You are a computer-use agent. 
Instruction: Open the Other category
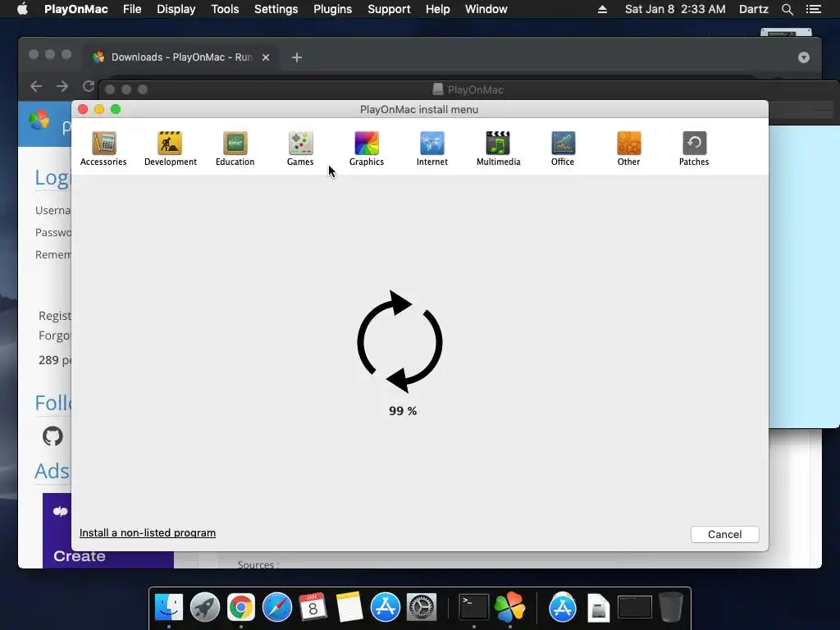628,148
